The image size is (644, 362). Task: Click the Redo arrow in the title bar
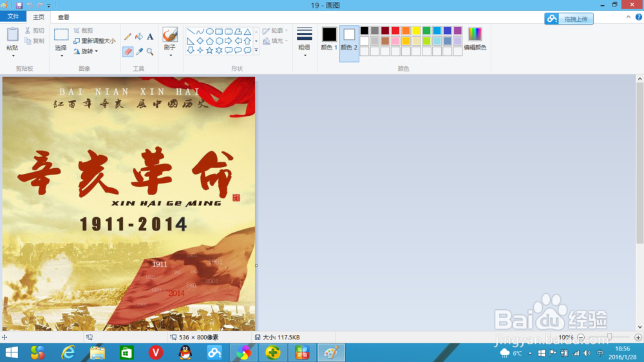[40, 5]
